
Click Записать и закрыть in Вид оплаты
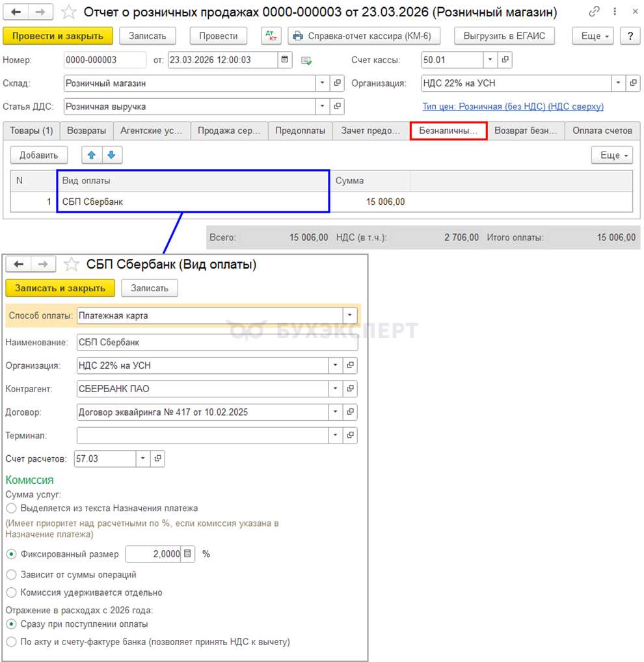click(x=60, y=288)
